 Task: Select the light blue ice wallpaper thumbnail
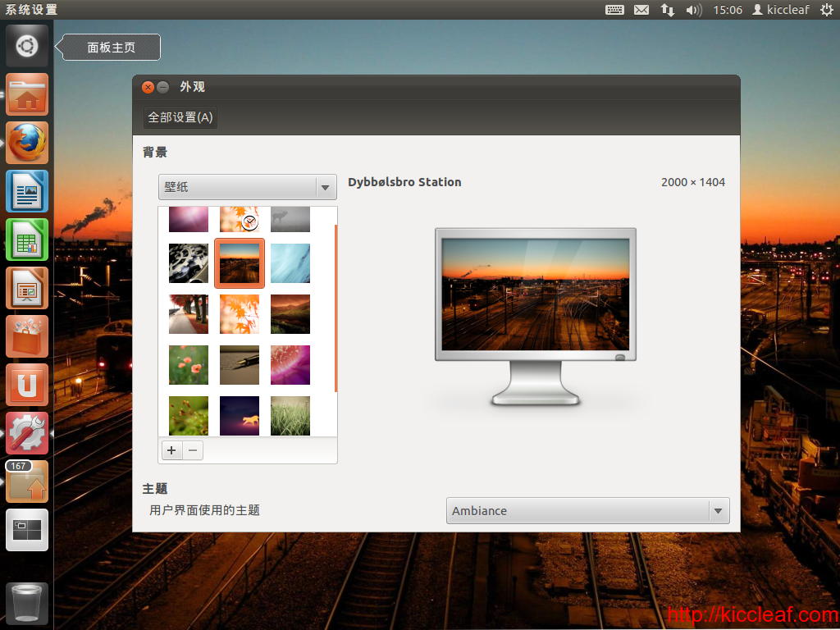[x=290, y=263]
